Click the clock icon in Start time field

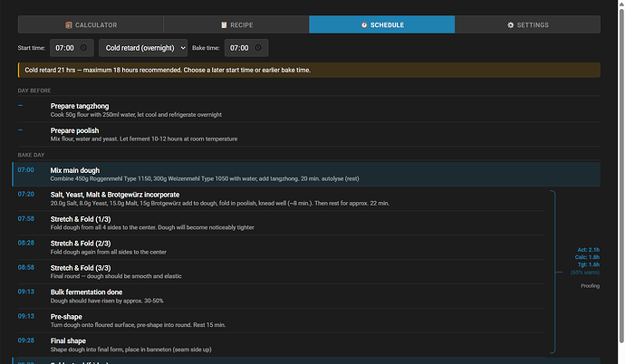[83, 47]
